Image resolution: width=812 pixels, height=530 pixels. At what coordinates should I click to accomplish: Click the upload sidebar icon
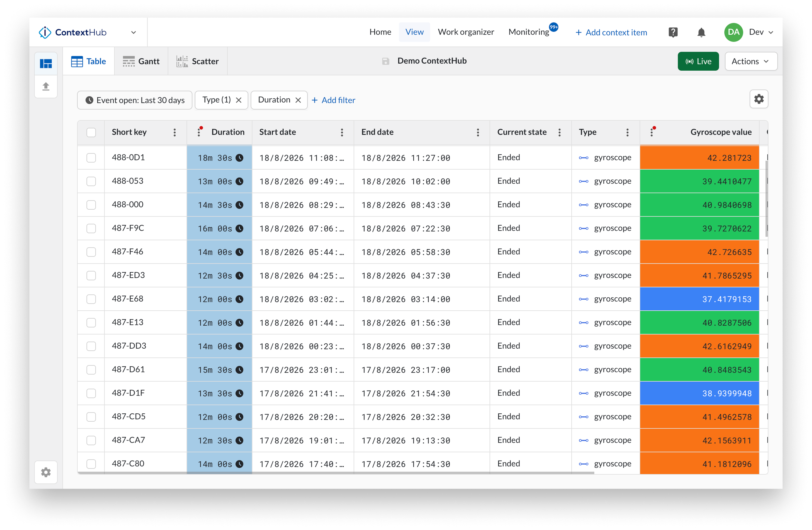[46, 86]
